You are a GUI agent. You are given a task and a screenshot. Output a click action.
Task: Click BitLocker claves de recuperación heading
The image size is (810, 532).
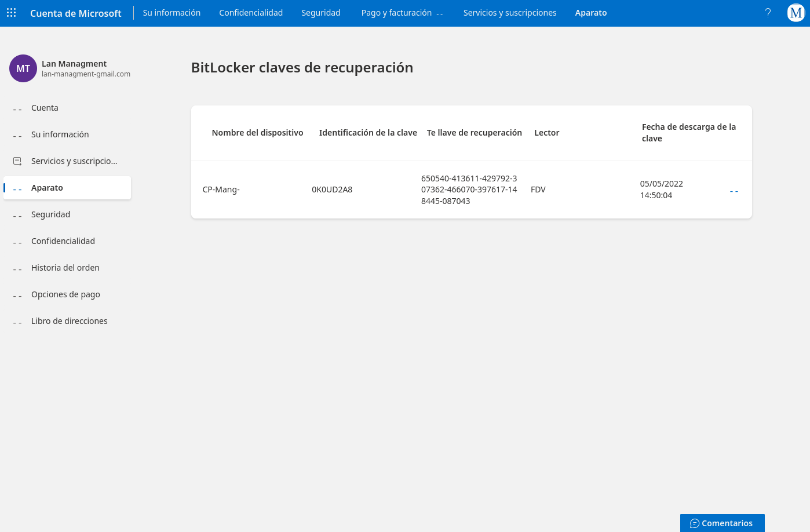[302, 68]
